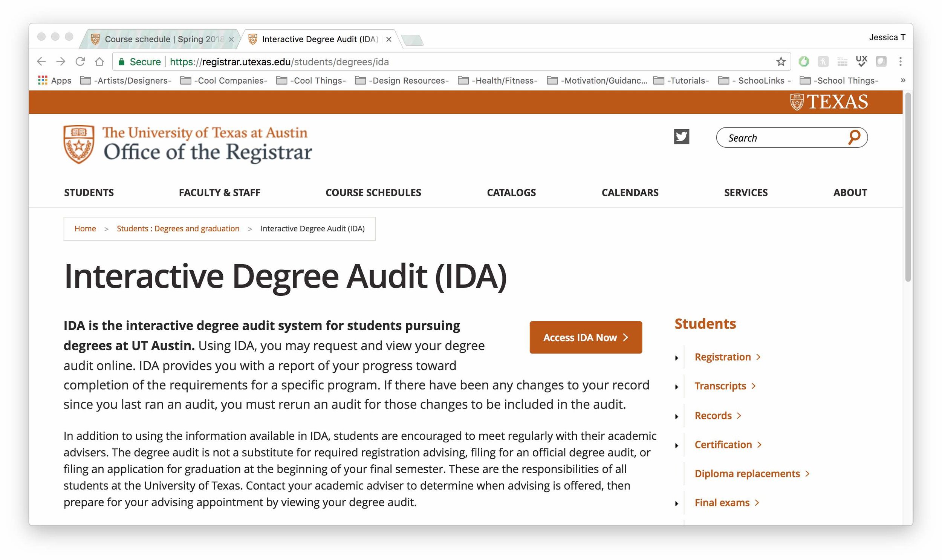Image resolution: width=942 pixels, height=560 pixels.
Task: Open the SERVICES navigation menu
Action: point(745,193)
